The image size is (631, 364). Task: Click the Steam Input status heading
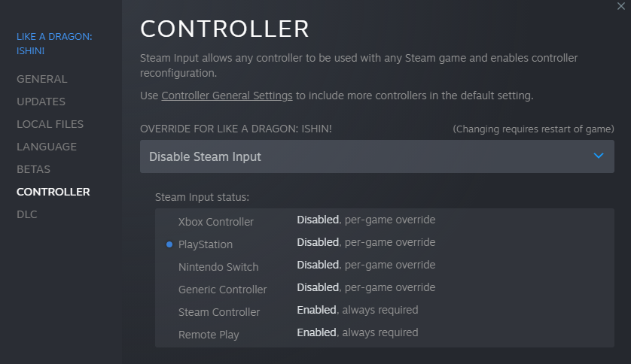coord(202,197)
